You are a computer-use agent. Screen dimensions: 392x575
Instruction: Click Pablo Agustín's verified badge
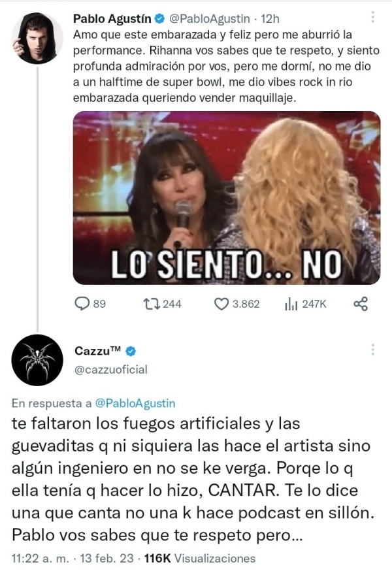(159, 19)
